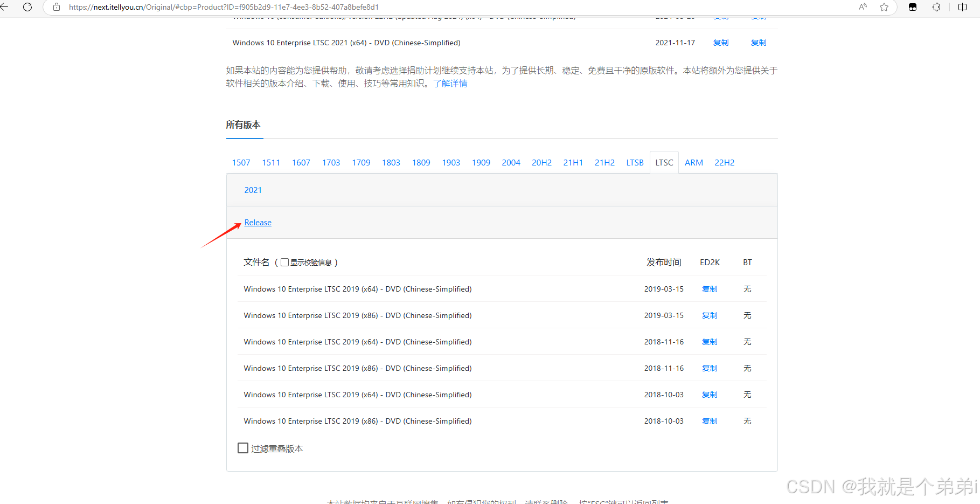Select Windows 10 Enterprise LTSC 2021 (x64) filename
This screenshot has width=980, height=504.
pyautogui.click(x=346, y=43)
